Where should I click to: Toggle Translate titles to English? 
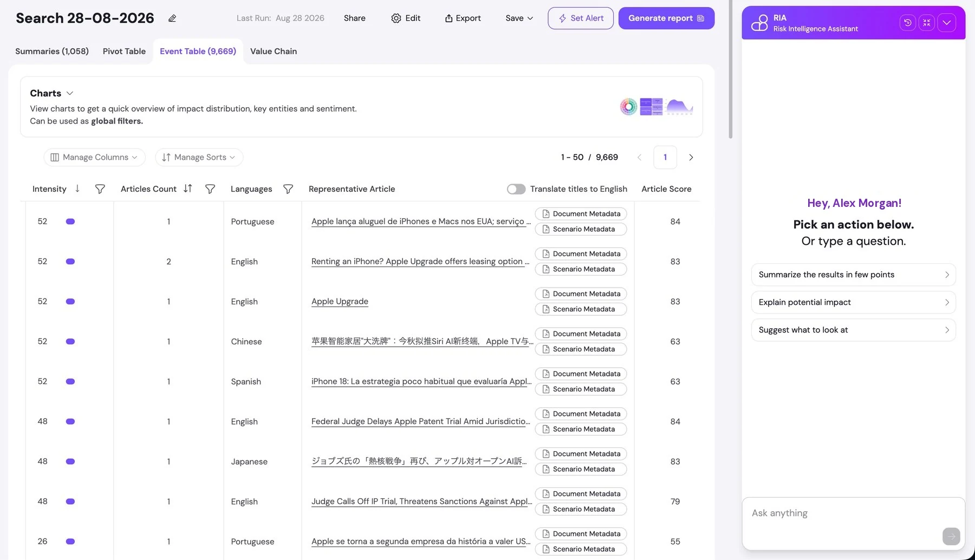tap(516, 189)
